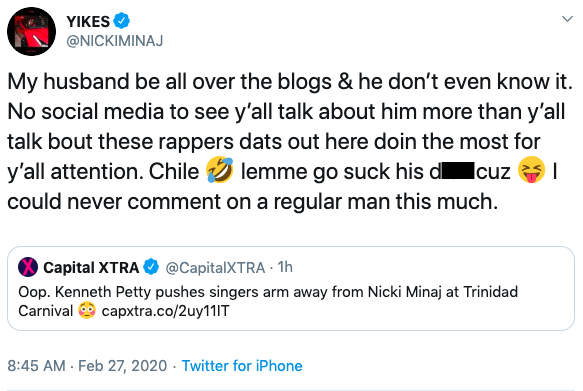Click the squinting tongue-out emoji

pyautogui.click(x=532, y=170)
